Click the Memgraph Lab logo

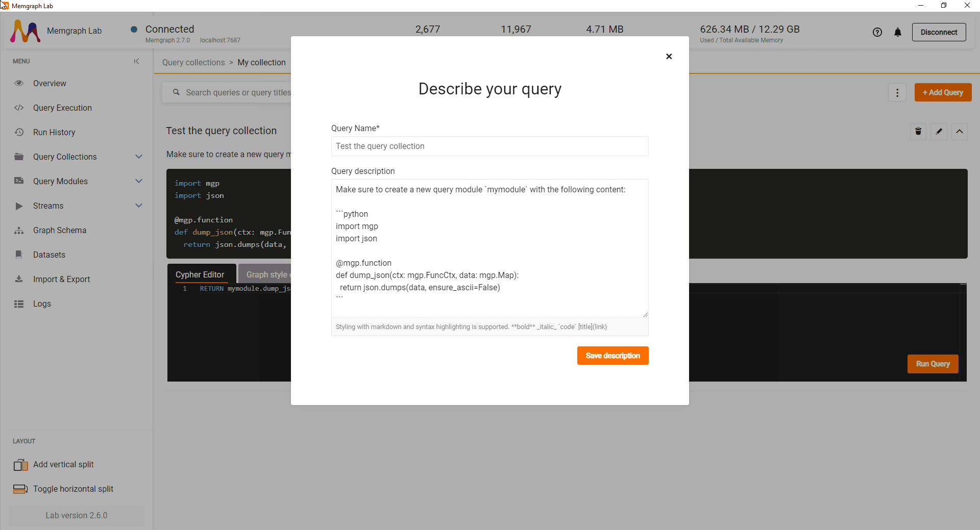(x=25, y=31)
